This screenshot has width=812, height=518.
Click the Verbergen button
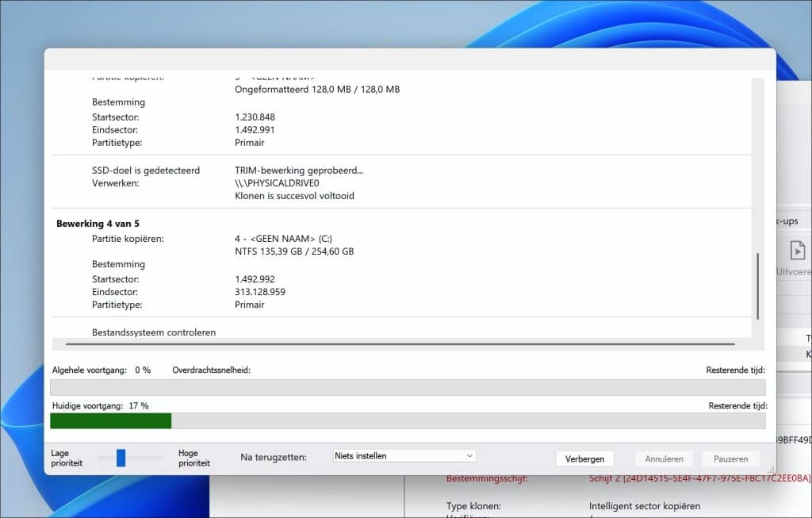[584, 459]
